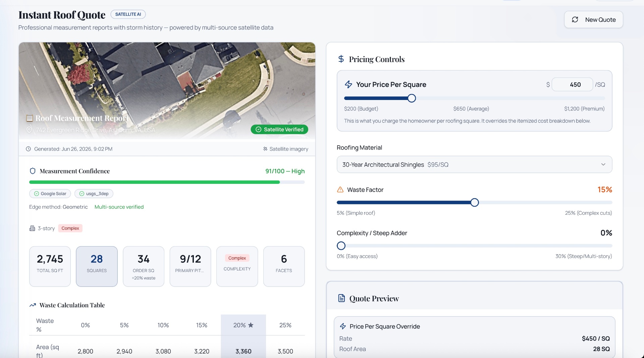This screenshot has height=358, width=644.
Task: Click the $200 (Budget) slider label
Action: coord(361,108)
